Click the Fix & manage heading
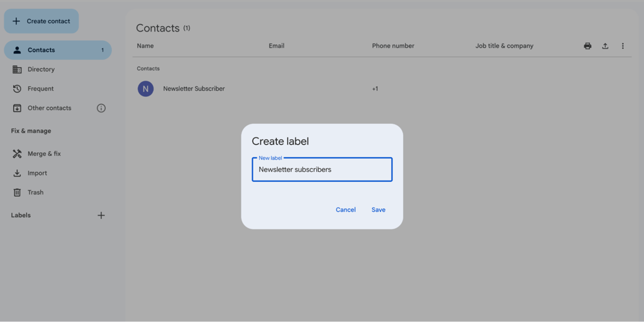 (31, 131)
